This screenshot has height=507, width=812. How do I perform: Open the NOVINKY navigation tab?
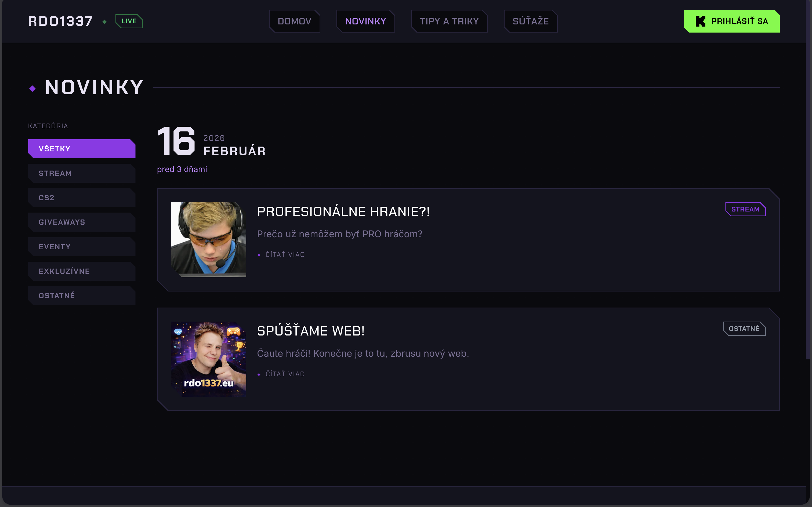coord(365,21)
